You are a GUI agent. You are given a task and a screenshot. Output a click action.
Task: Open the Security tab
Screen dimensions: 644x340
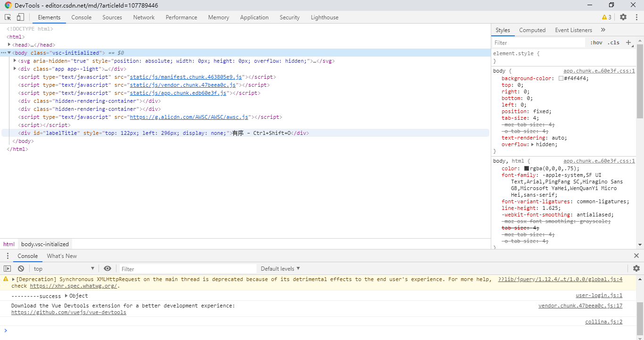click(x=289, y=17)
